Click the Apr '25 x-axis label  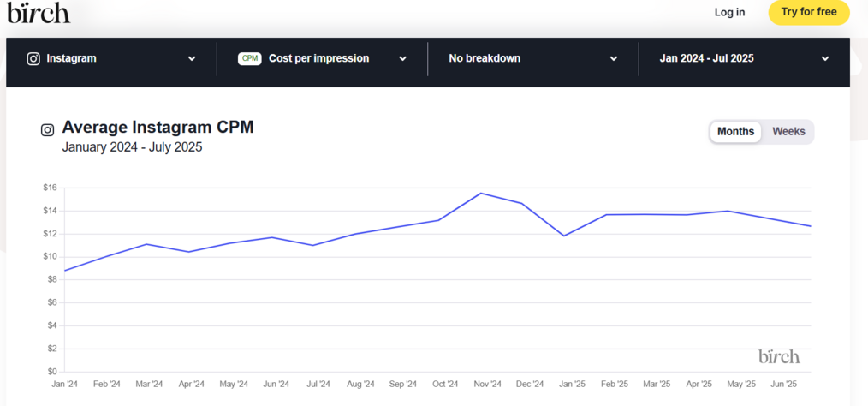[x=699, y=384]
